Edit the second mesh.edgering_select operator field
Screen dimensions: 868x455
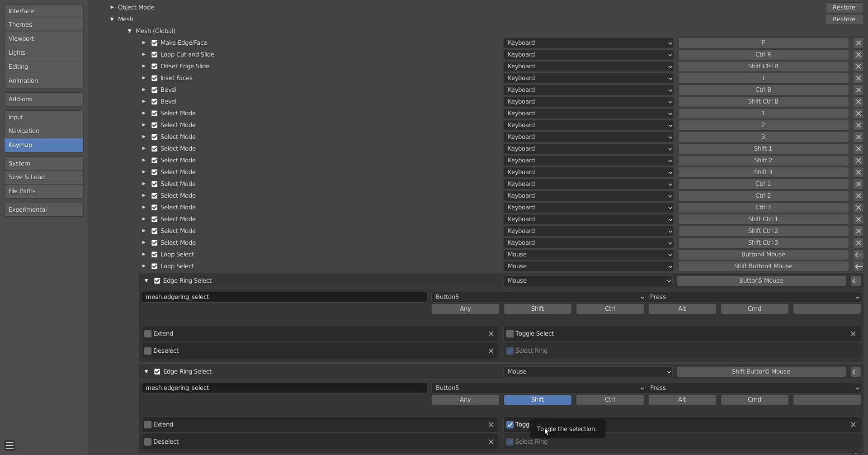click(284, 388)
